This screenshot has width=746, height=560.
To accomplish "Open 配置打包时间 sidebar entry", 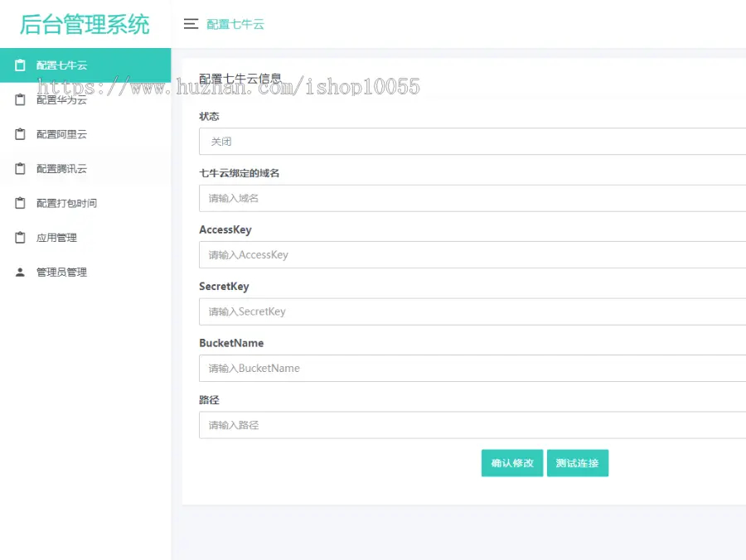I will (x=85, y=203).
